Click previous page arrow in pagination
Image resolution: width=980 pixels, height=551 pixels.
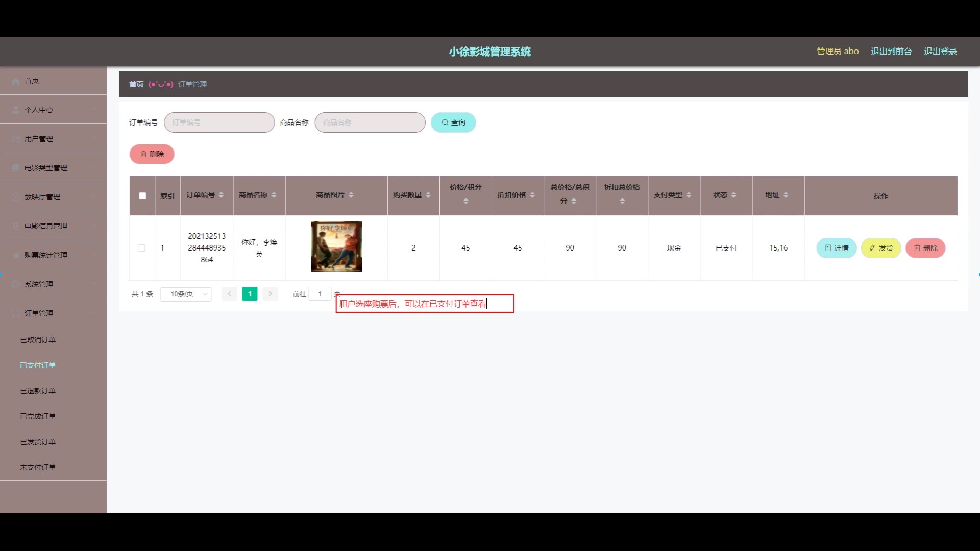[229, 294]
